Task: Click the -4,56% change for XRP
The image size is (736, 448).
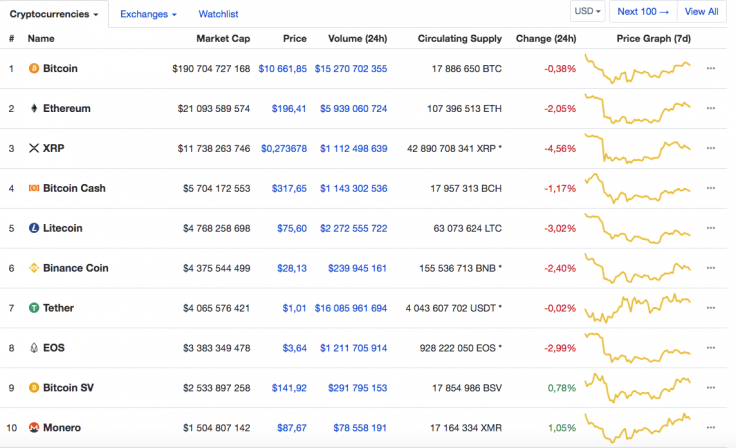Action: 560,148
